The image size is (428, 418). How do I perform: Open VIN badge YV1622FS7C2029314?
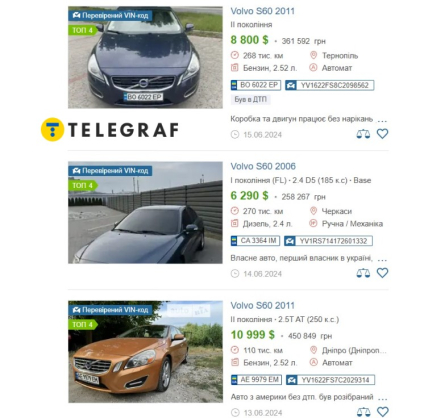[x=330, y=380]
